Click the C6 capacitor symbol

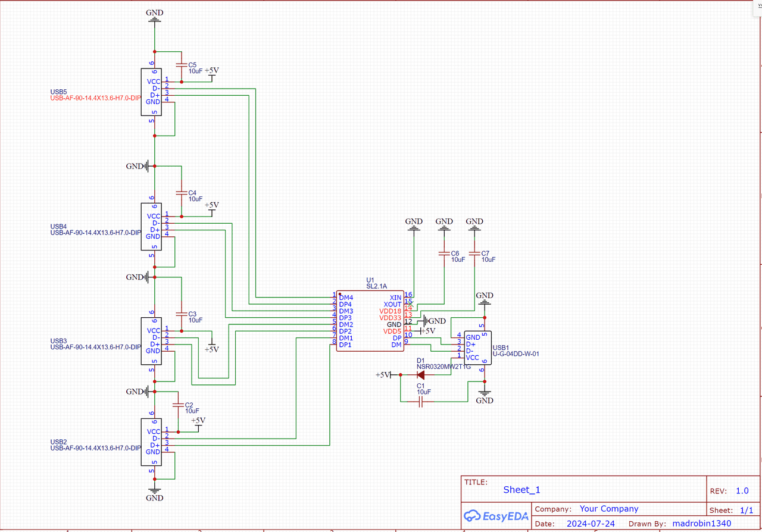click(x=444, y=254)
